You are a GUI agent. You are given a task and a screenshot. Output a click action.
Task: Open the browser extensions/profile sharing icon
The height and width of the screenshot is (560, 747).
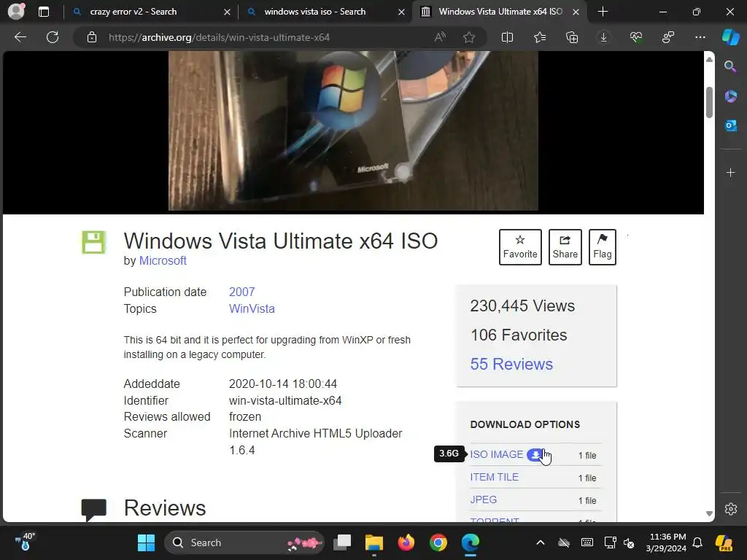coord(668,37)
